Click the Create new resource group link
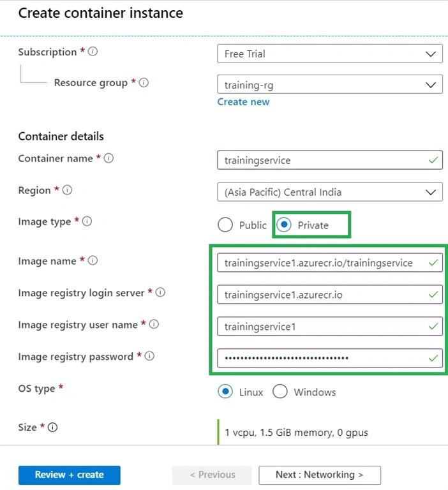The width and height of the screenshot is (448, 490). 243,102
